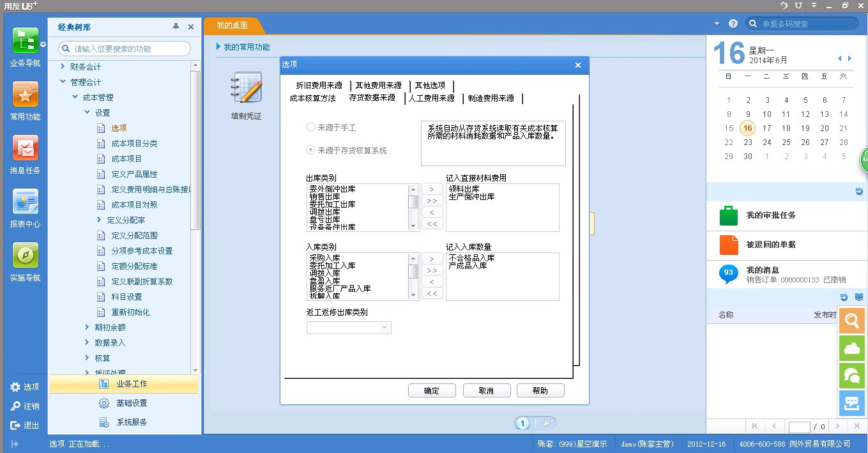
Task: Click undo arrow in title bar
Action: point(784,5)
